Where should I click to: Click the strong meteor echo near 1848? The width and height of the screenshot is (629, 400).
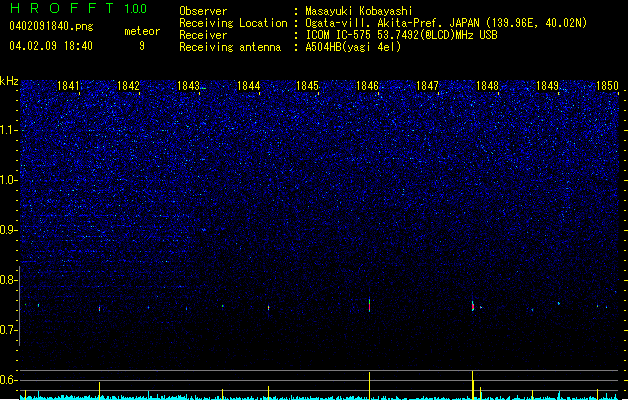coord(473,306)
